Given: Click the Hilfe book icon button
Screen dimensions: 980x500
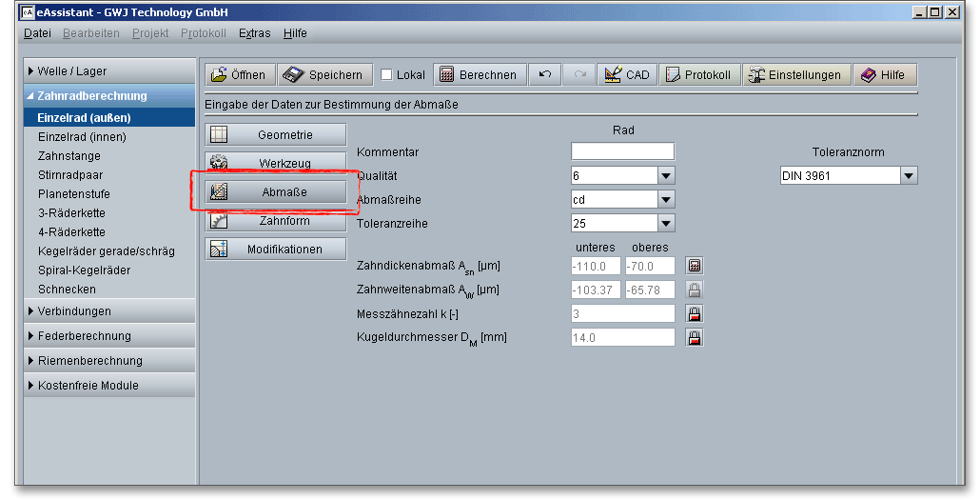Looking at the screenshot, I should 883,75.
